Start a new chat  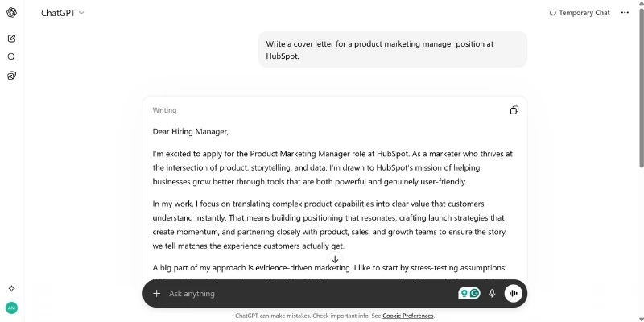click(11, 38)
